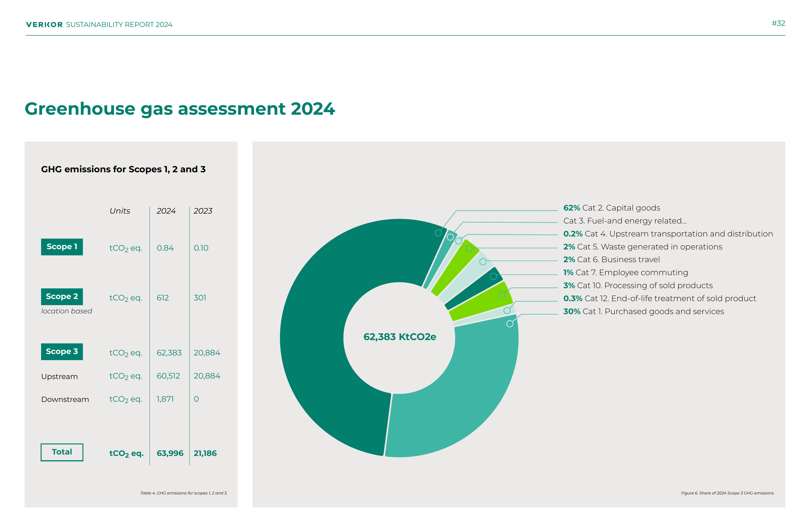This screenshot has height=531, width=812.
Task: Select the Scope 3 label badge
Action: 62,351
